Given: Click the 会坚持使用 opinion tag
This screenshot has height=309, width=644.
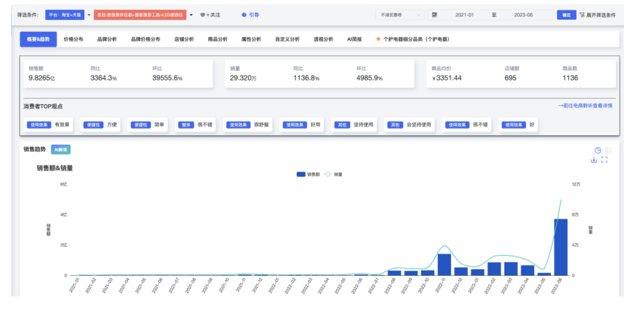Looking at the screenshot, I should (409, 125).
